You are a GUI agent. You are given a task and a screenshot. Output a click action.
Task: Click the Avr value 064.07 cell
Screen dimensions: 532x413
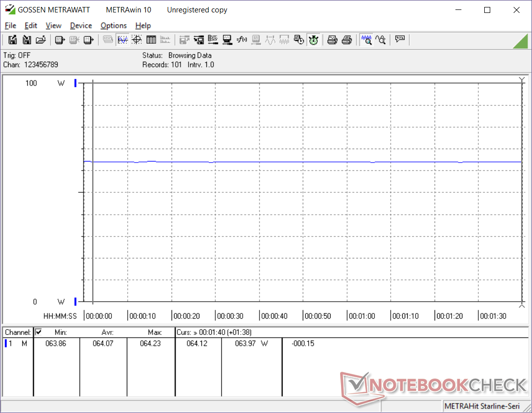[x=103, y=343]
